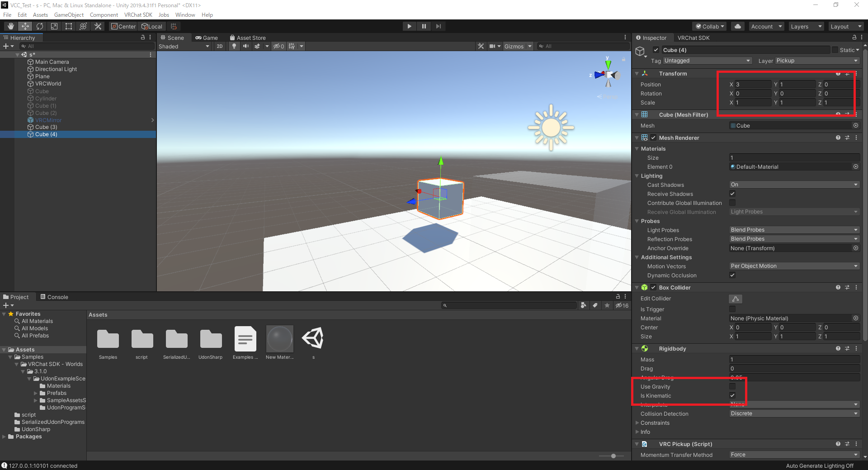Screen dimensions: 868x470
Task: Switch to the Console tab
Action: click(x=54, y=297)
